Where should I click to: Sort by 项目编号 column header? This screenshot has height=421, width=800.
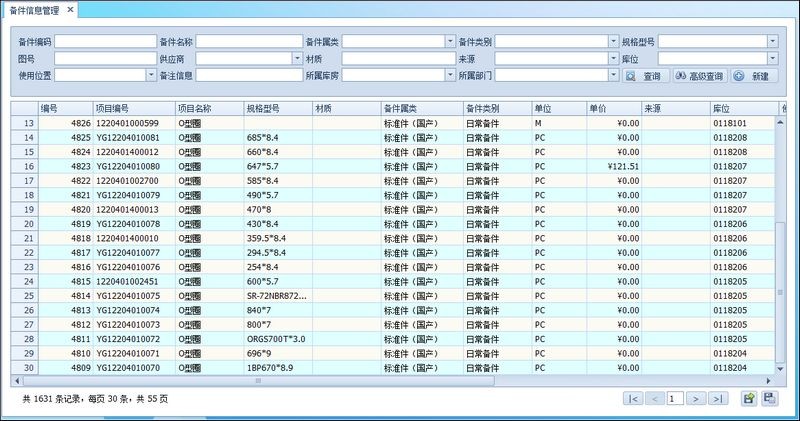[134, 109]
